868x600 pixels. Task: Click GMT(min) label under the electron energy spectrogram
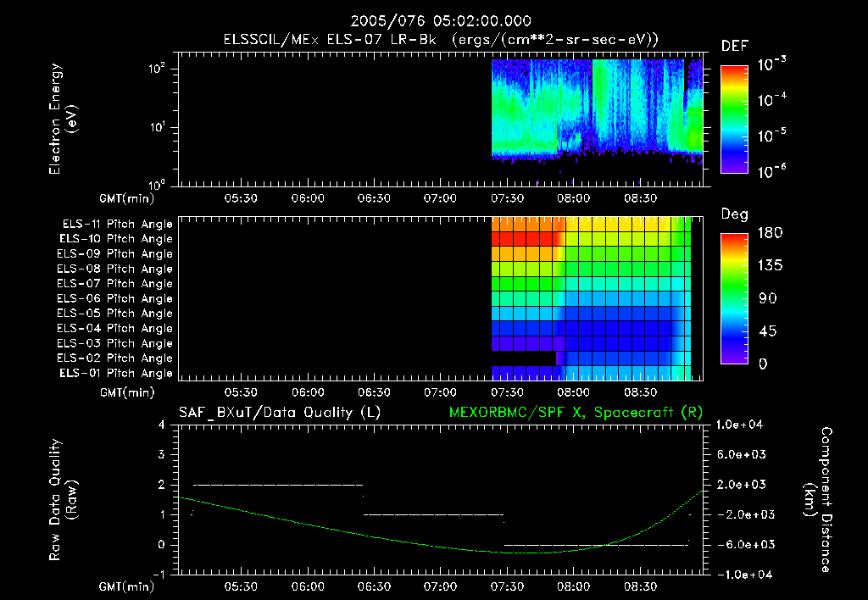pos(127,198)
